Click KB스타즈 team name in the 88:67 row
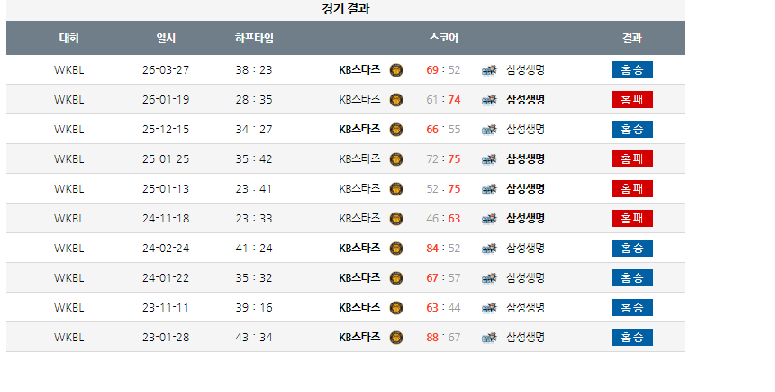This screenshot has width=775, height=392. (x=360, y=337)
